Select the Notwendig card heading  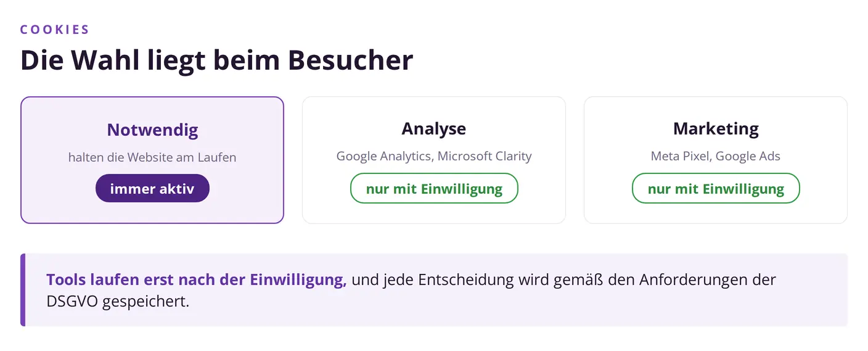pyautogui.click(x=152, y=130)
